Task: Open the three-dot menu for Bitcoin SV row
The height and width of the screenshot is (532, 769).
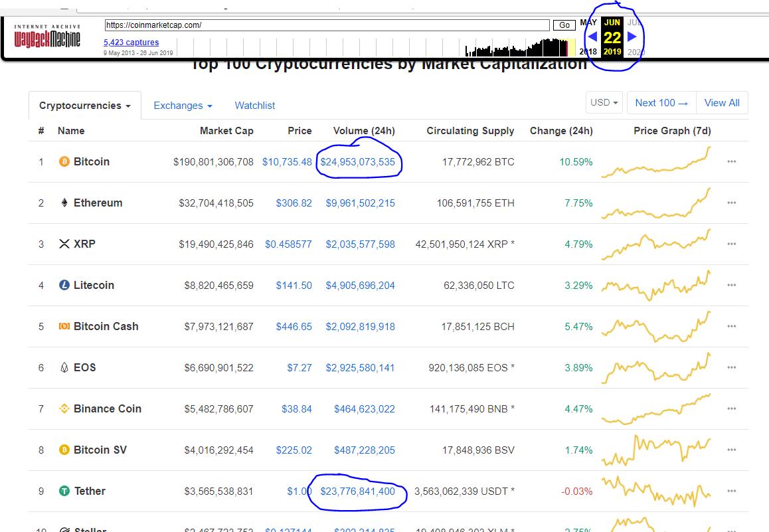Action: click(732, 450)
